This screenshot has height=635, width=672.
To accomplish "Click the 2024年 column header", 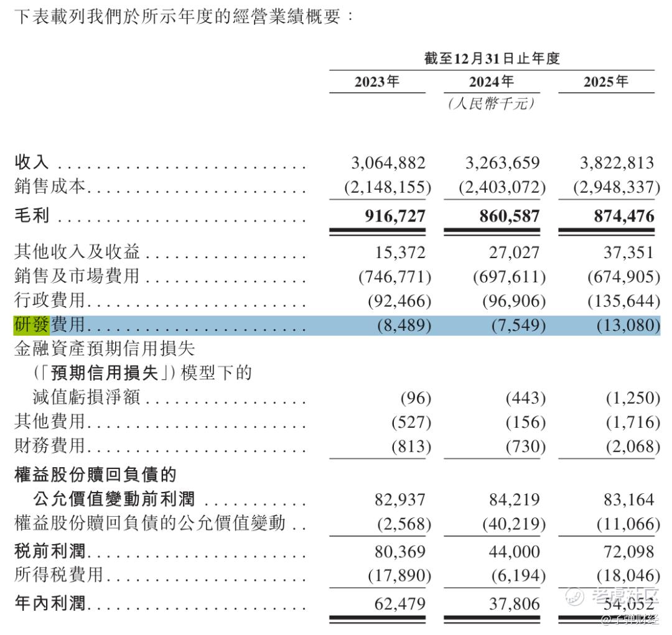I will [492, 81].
